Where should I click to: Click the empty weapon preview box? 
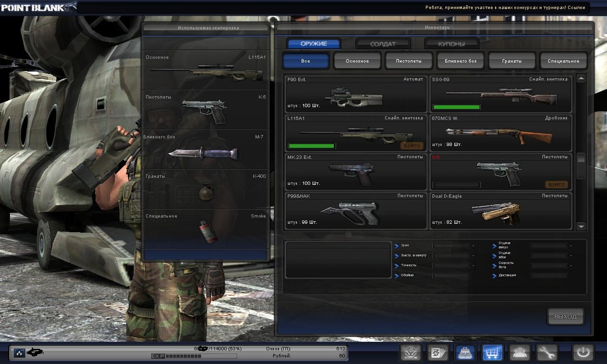pyautogui.click(x=338, y=260)
